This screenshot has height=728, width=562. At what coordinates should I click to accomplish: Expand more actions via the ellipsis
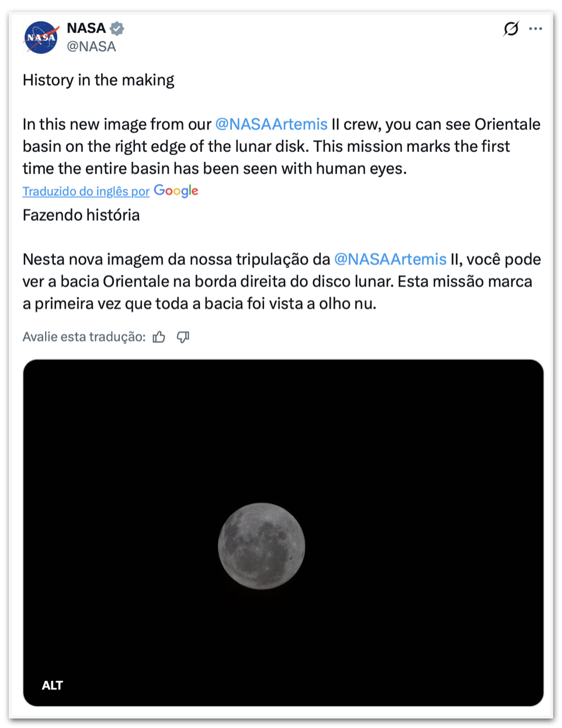click(x=536, y=28)
